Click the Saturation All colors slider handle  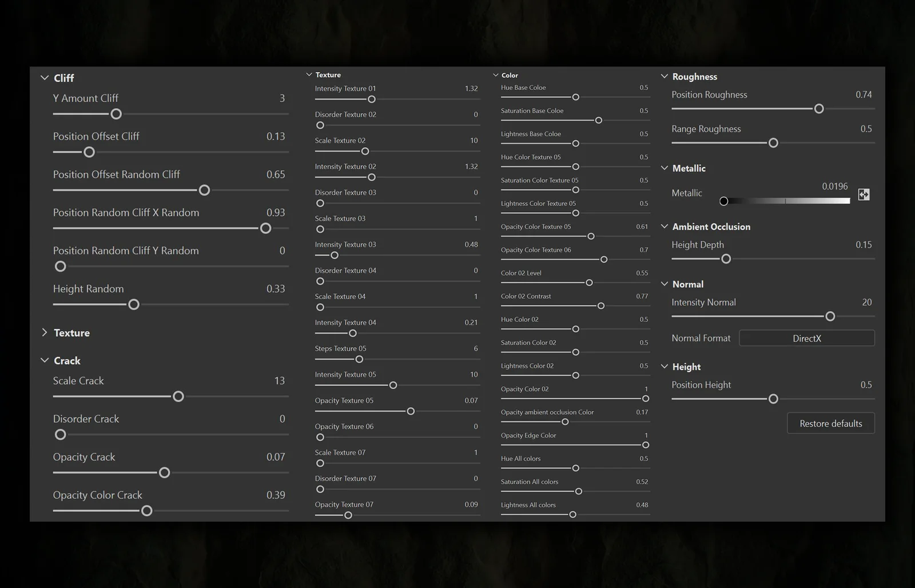tap(578, 491)
